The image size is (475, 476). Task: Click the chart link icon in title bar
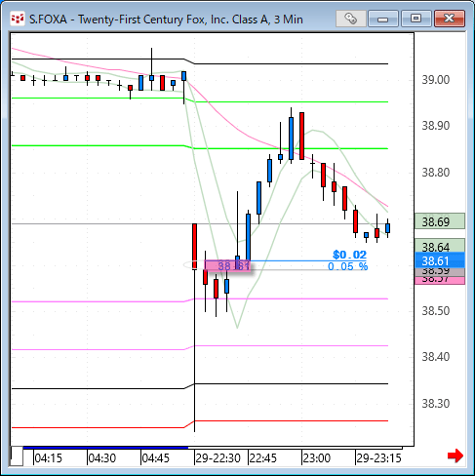(x=351, y=19)
